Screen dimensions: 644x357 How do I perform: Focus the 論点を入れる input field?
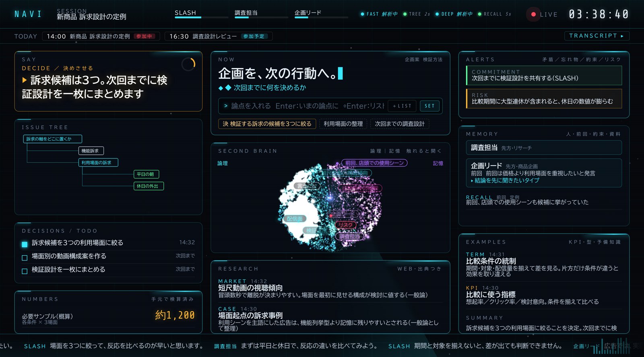pyautogui.click(x=307, y=106)
